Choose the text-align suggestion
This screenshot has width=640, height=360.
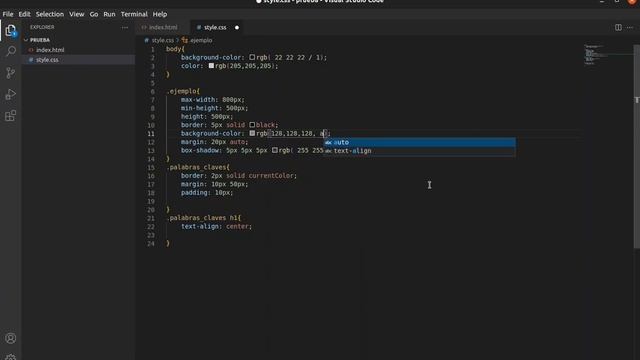420,151
